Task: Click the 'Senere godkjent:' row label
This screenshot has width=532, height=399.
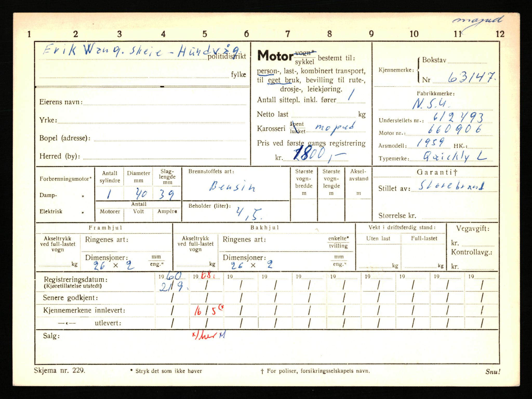Action: coord(70,298)
